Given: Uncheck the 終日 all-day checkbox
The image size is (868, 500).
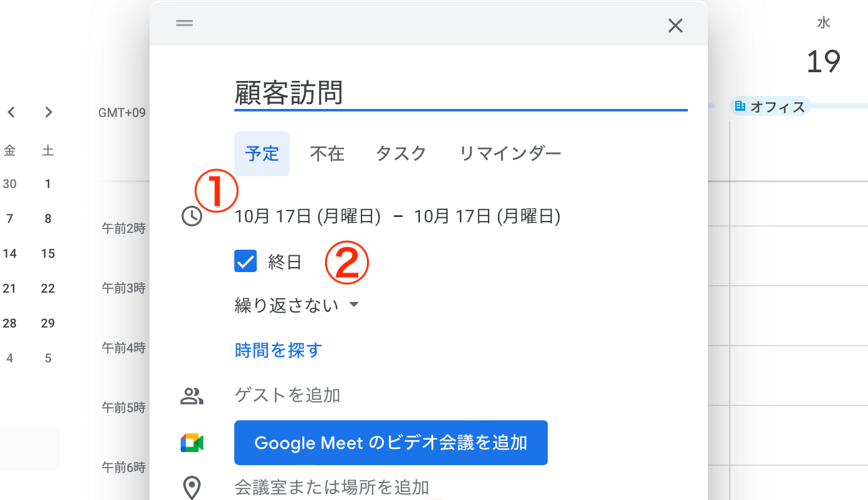Looking at the screenshot, I should tap(246, 261).
